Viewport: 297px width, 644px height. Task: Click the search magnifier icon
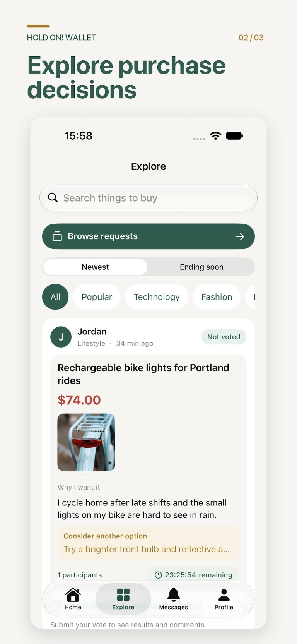[53, 198]
